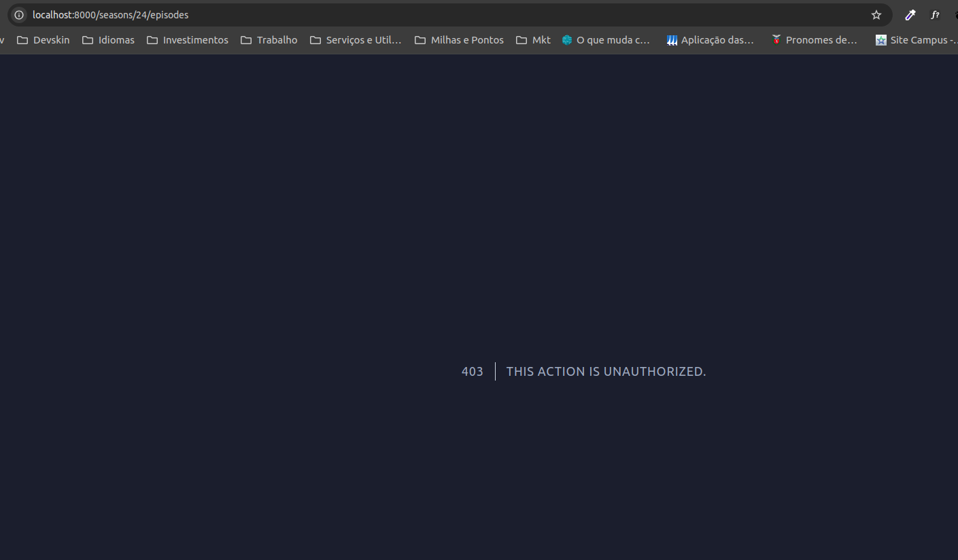Click the site information icon in address bar

tap(19, 15)
